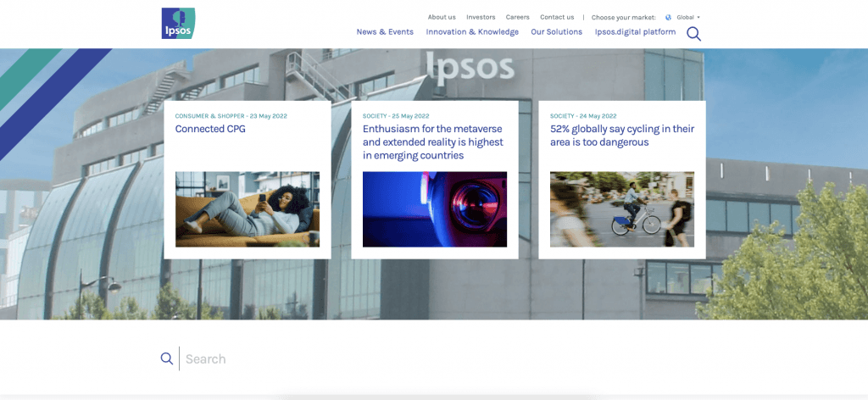Click the Society - 25 May 2022 label

tap(396, 116)
